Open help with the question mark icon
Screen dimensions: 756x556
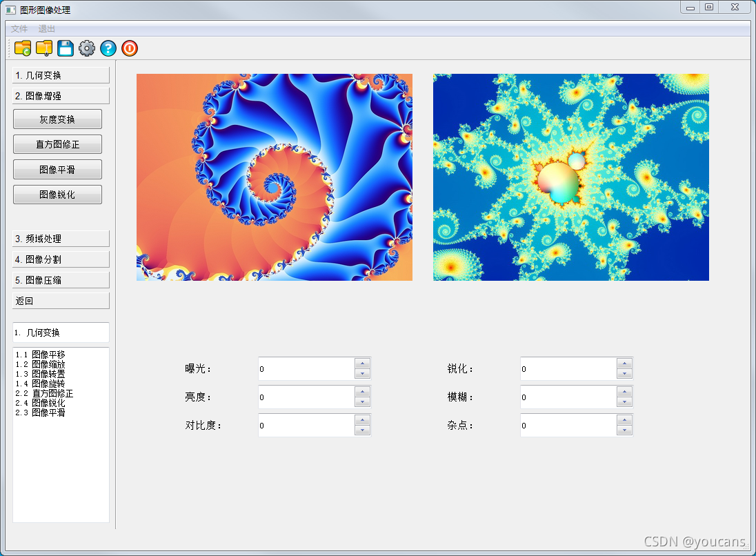point(108,48)
